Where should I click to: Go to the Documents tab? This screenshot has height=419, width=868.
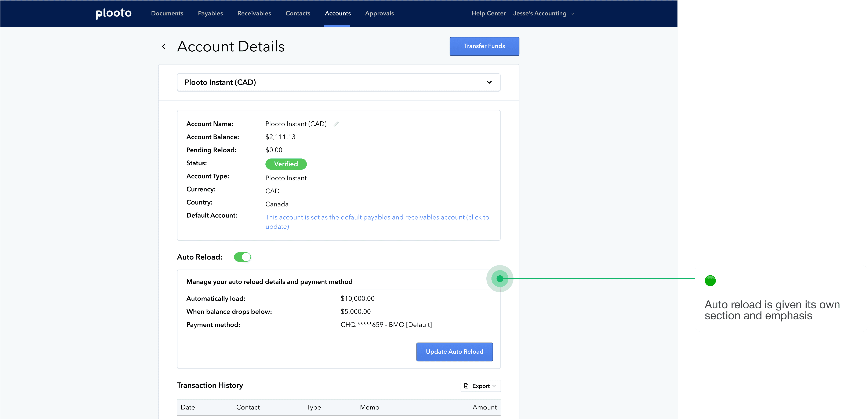click(167, 14)
